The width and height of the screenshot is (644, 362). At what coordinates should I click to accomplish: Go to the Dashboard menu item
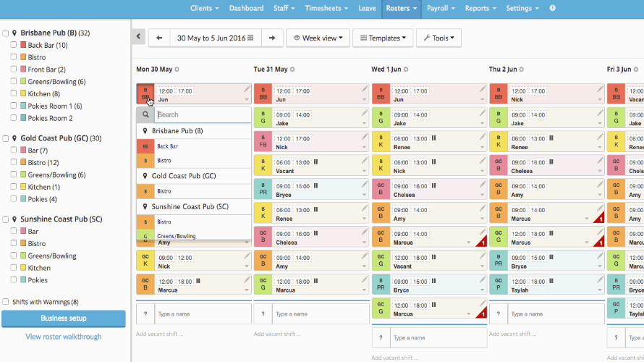[246, 8]
